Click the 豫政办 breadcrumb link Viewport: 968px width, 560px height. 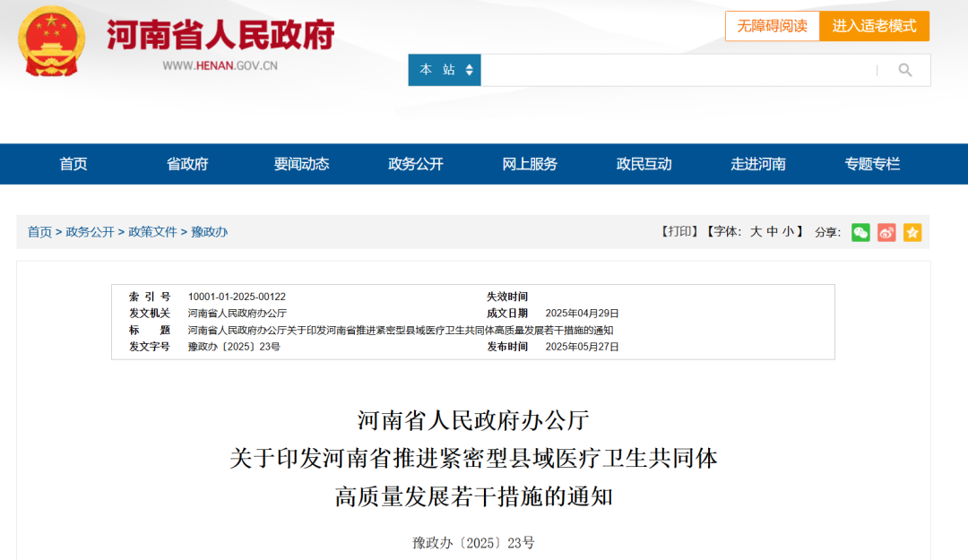(x=209, y=232)
